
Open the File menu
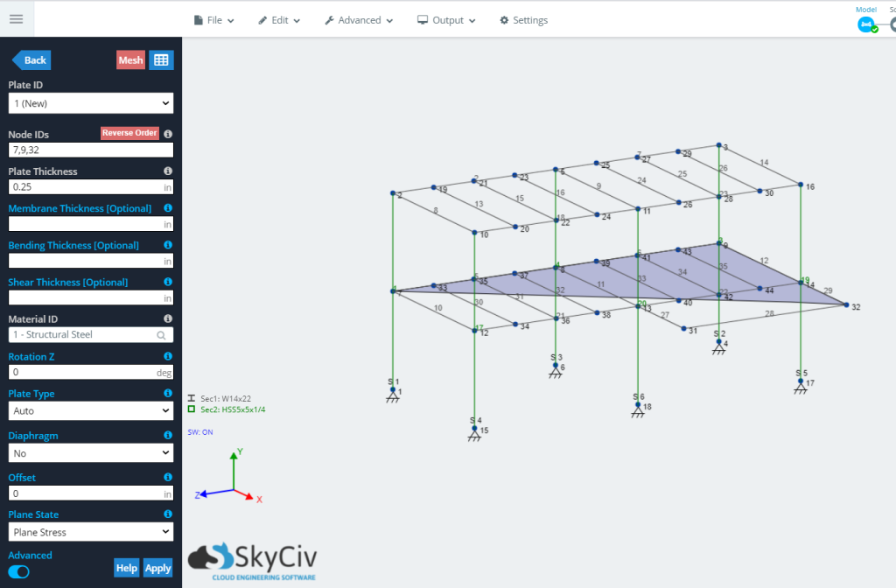pyautogui.click(x=214, y=21)
